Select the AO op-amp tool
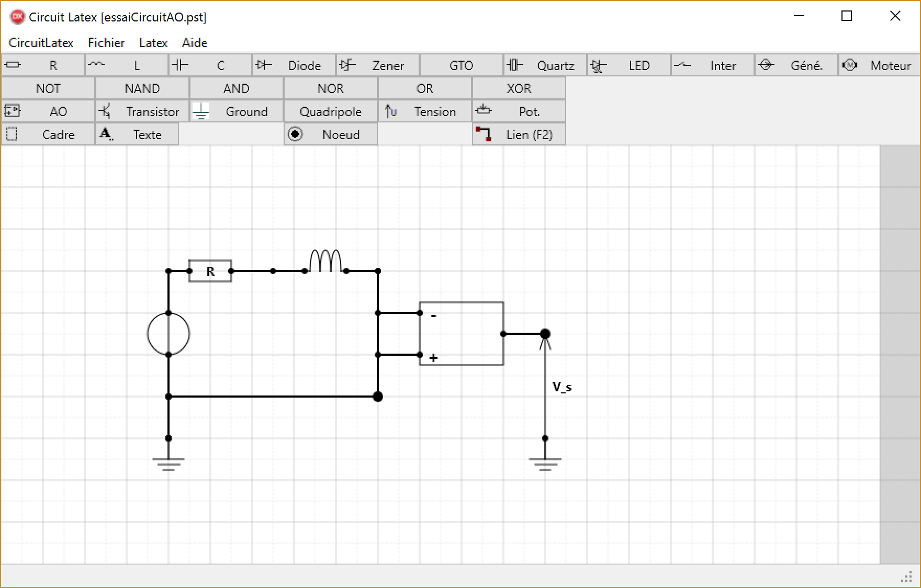 (x=48, y=111)
